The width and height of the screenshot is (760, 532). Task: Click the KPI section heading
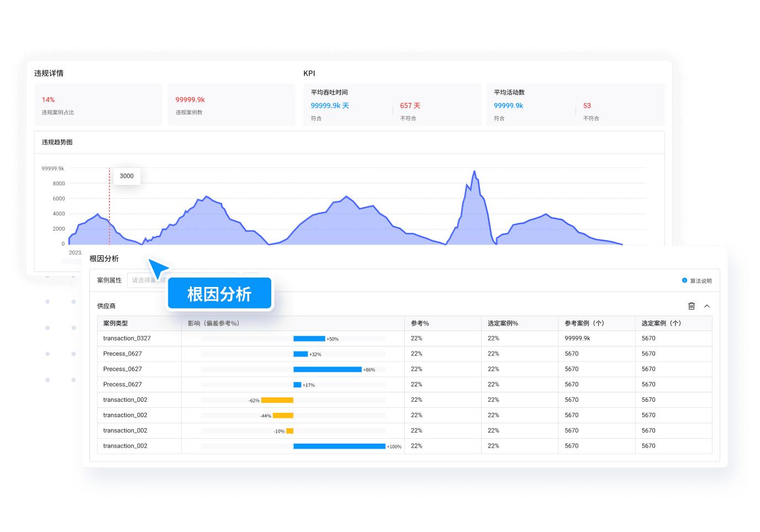309,73
